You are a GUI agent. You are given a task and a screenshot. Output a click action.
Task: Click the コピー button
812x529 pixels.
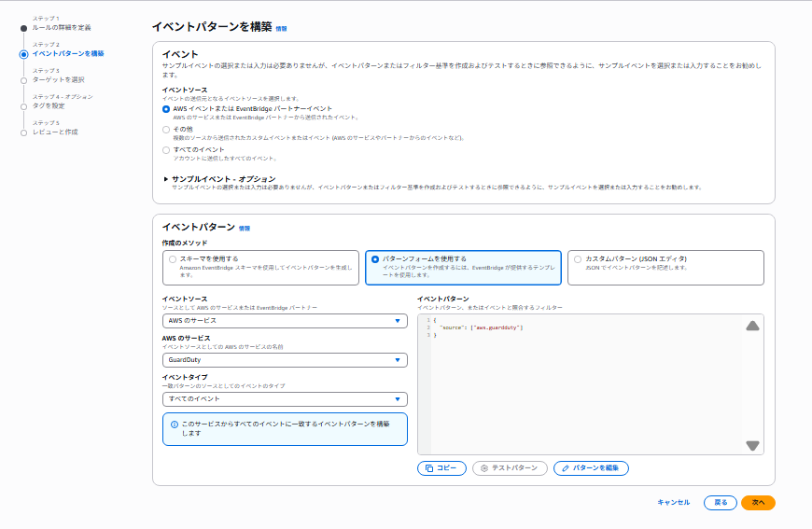coord(441,468)
